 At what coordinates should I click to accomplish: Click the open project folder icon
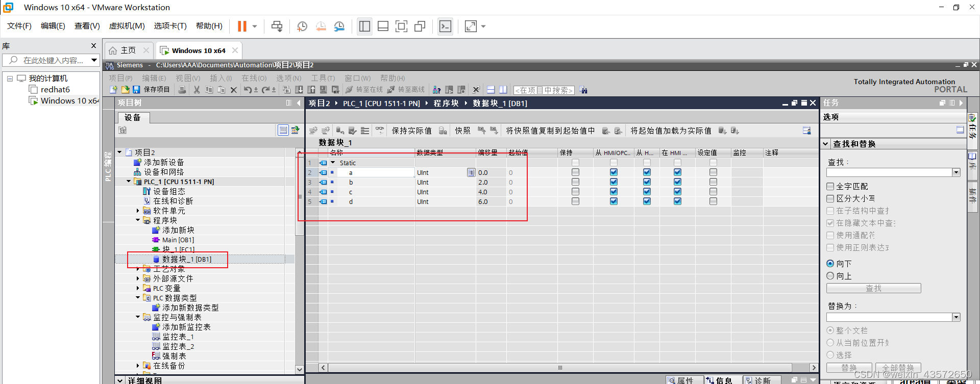click(x=125, y=90)
